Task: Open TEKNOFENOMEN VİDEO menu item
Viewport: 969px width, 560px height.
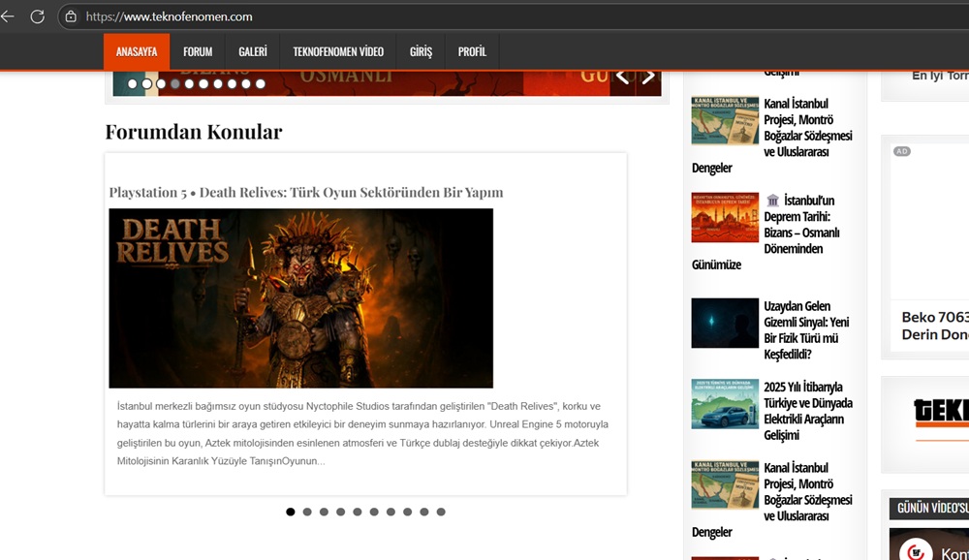Action: point(338,52)
